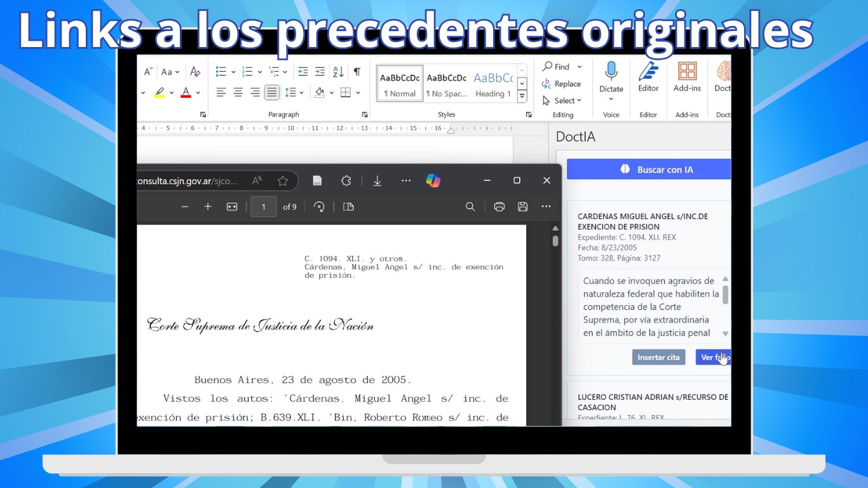Search in PDF with magnifier icon

[x=470, y=207]
